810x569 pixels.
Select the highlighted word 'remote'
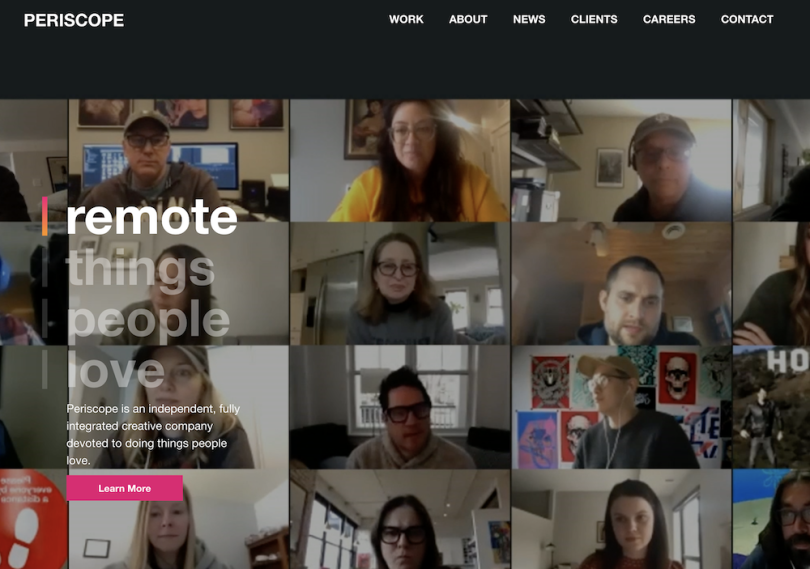click(152, 217)
